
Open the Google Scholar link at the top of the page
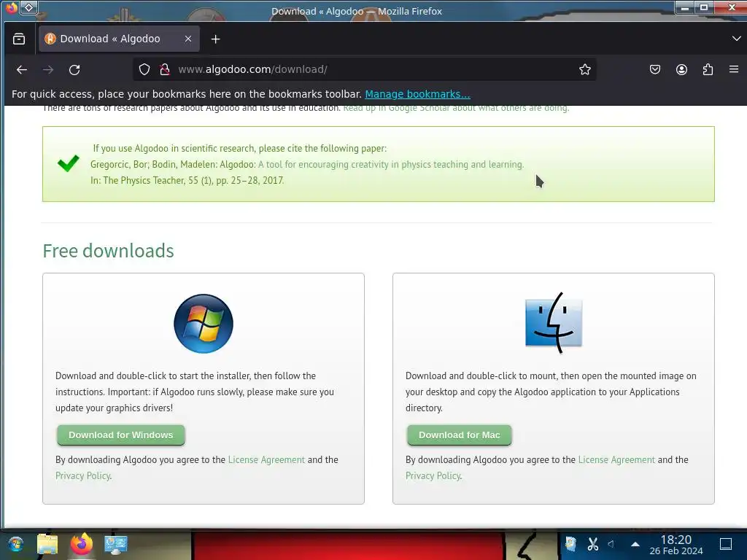point(456,108)
